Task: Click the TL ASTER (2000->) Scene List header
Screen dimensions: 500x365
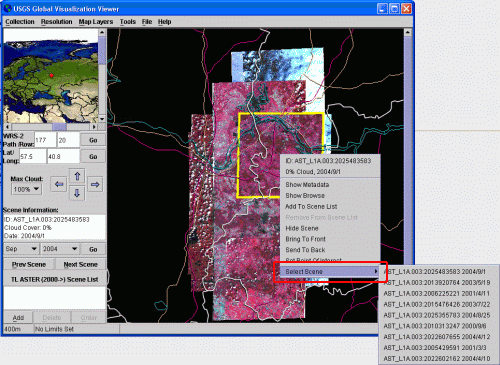Action: coord(55,279)
